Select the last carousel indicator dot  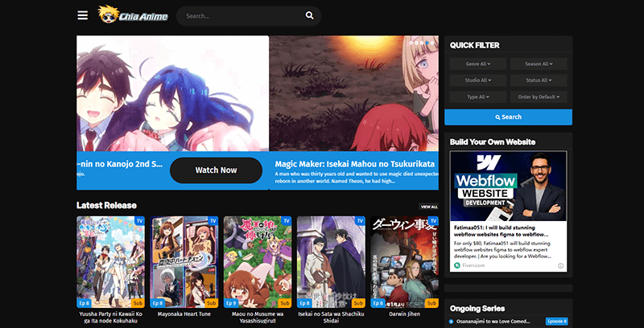pyautogui.click(x=431, y=41)
